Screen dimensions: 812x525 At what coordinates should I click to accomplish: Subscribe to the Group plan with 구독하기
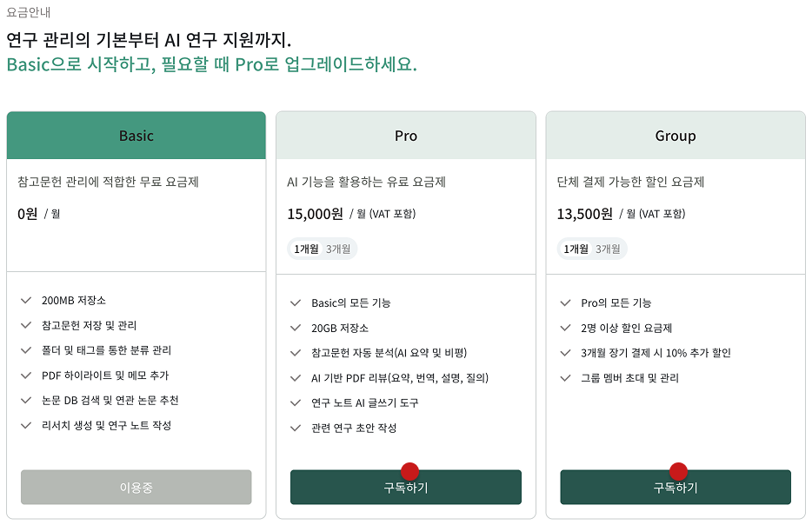click(676, 488)
